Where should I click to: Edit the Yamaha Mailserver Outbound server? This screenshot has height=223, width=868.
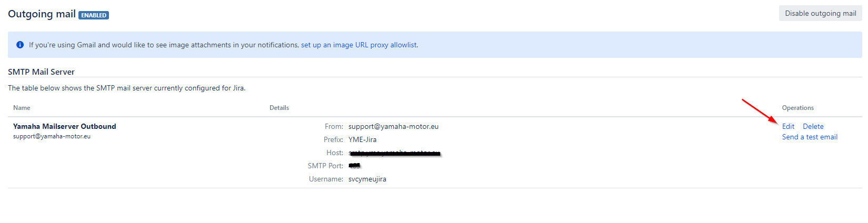[788, 126]
